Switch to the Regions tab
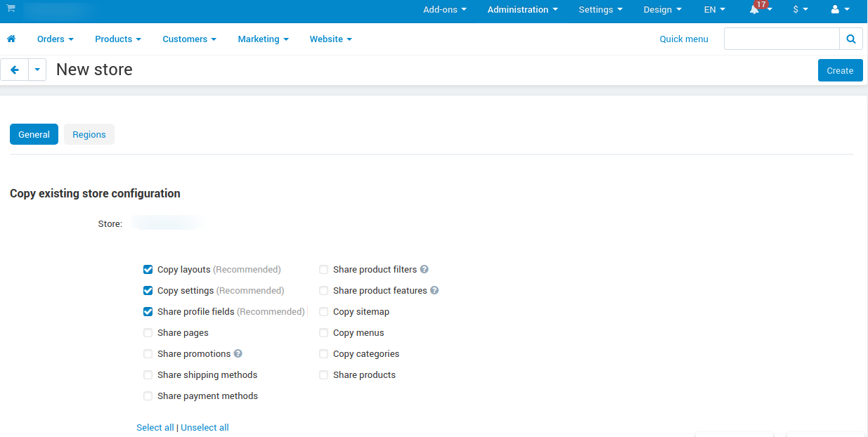The height and width of the screenshot is (437, 868). tap(89, 134)
